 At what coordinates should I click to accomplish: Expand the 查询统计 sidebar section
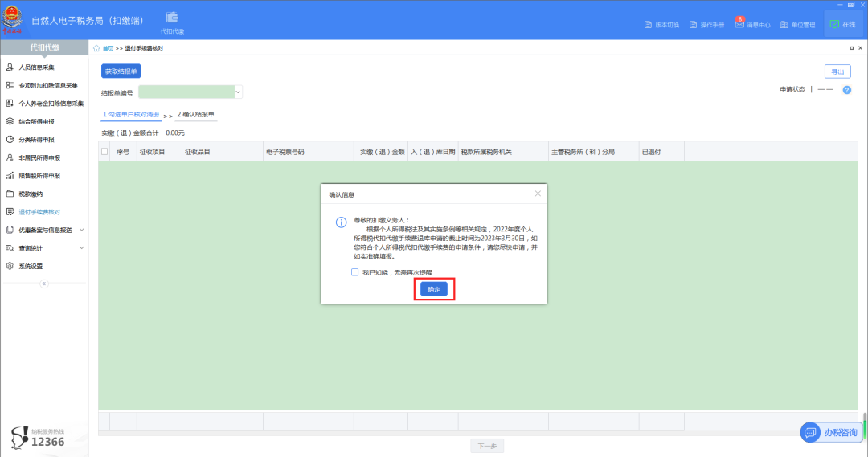tap(81, 248)
